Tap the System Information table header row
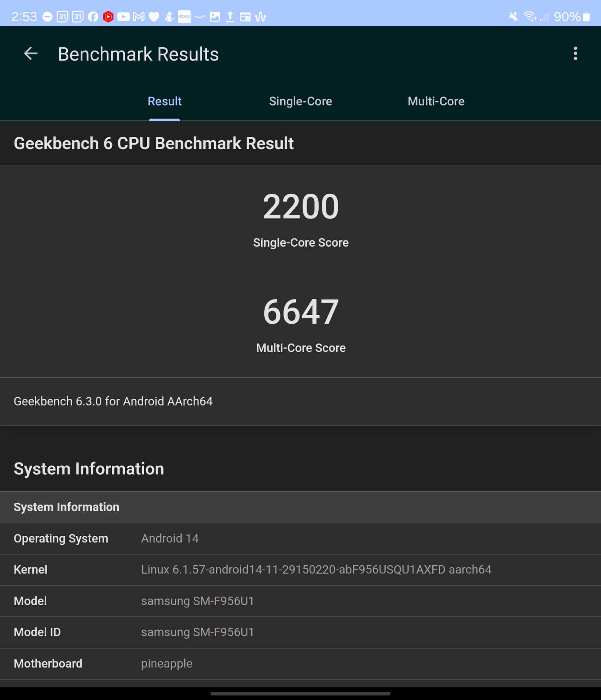601x700 pixels. [300, 507]
